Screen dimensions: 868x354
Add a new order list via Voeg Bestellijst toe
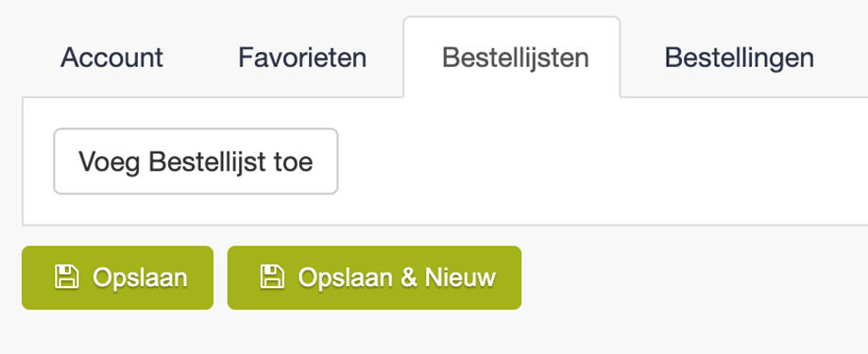[196, 161]
